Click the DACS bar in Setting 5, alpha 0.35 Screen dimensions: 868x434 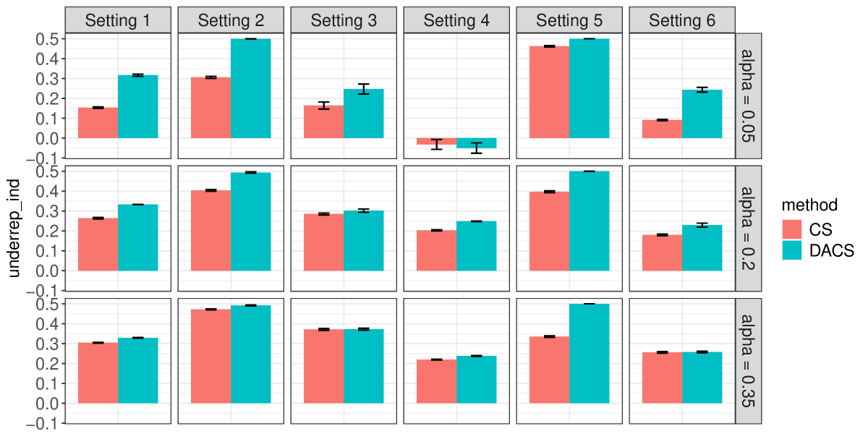point(589,353)
